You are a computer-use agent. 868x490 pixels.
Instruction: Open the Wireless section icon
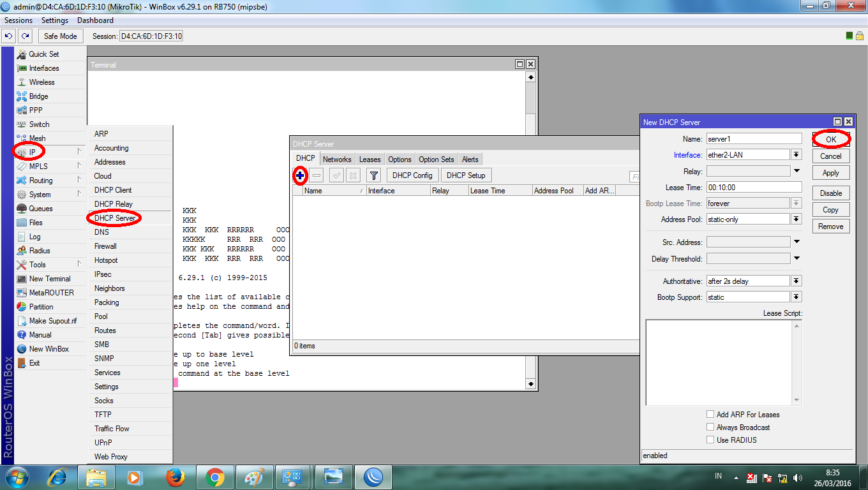22,82
